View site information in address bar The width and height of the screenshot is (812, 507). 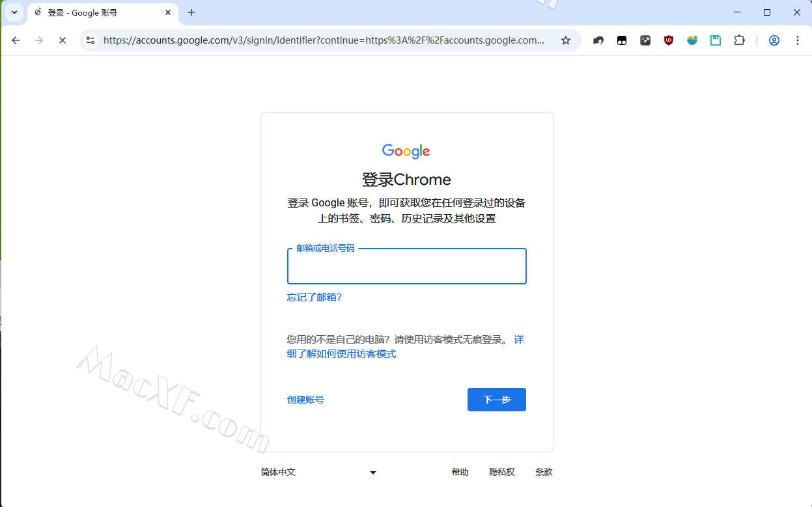91,40
